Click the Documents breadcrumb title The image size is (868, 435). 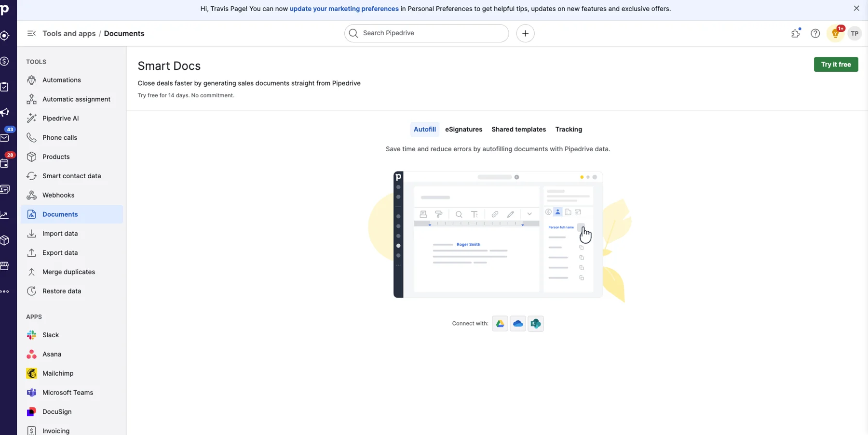point(124,33)
